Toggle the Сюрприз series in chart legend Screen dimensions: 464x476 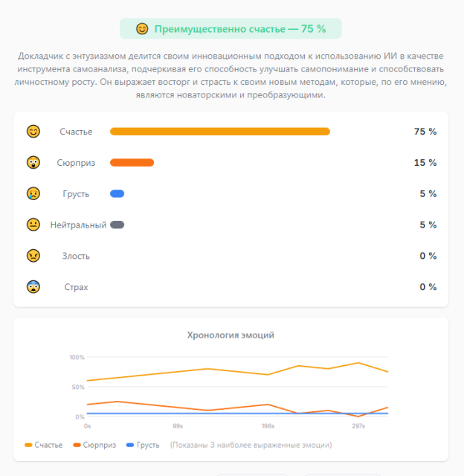click(94, 445)
